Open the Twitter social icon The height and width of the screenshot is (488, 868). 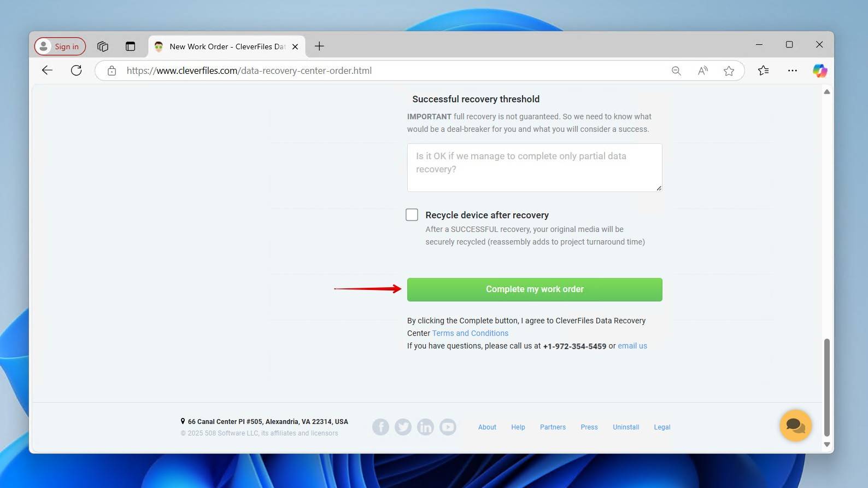click(403, 427)
